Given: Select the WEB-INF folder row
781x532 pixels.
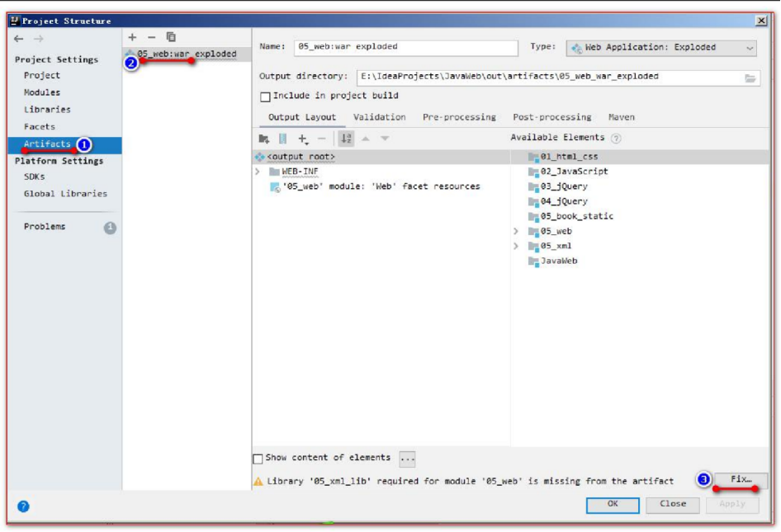Looking at the screenshot, I should click(300, 172).
